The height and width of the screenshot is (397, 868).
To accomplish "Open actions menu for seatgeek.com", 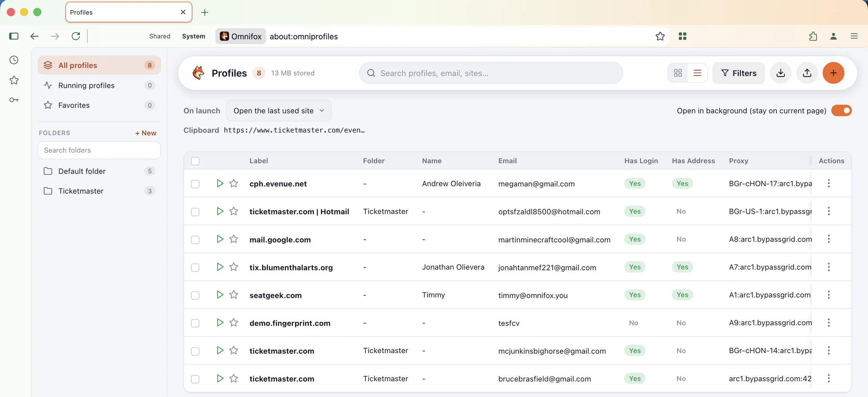I will pos(828,295).
